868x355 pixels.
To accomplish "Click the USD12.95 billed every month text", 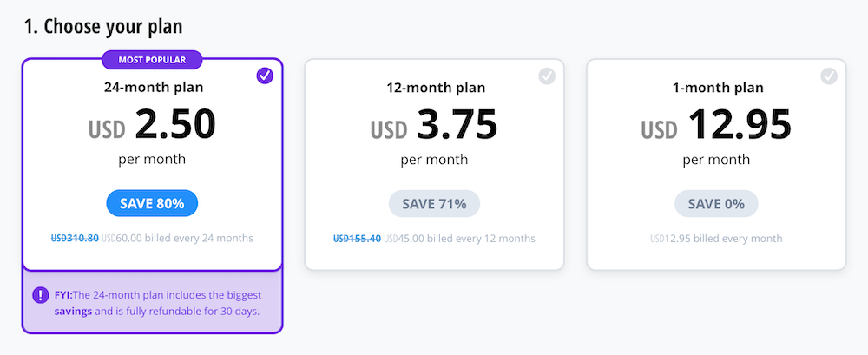I will (x=716, y=238).
